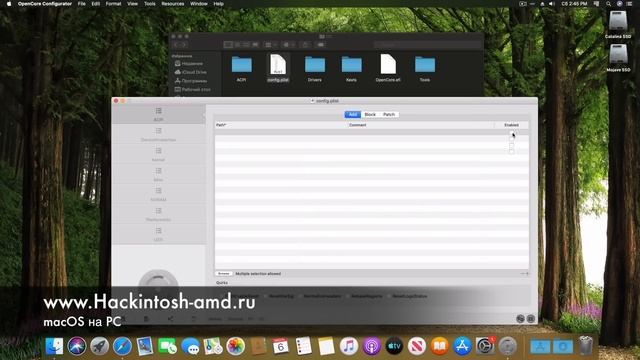Open Music from the Dock
This screenshot has height=360, width=640.
click(x=349, y=346)
